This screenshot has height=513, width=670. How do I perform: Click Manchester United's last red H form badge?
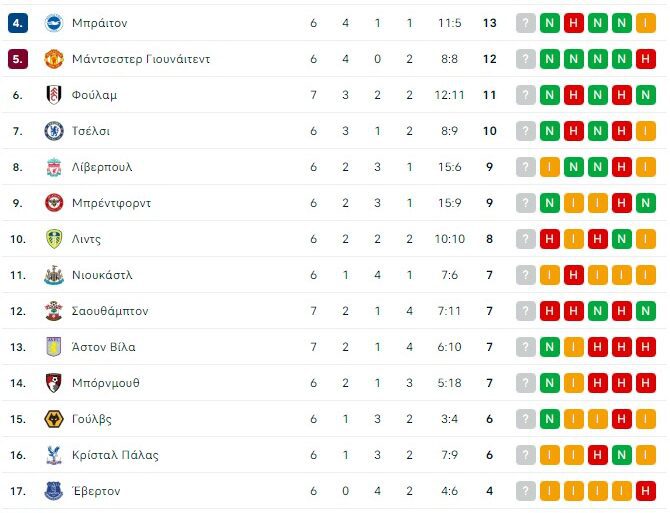[x=646, y=59]
